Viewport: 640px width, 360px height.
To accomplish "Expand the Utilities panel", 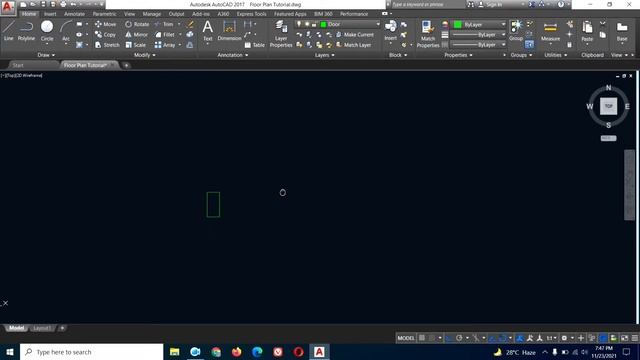I will [x=556, y=55].
